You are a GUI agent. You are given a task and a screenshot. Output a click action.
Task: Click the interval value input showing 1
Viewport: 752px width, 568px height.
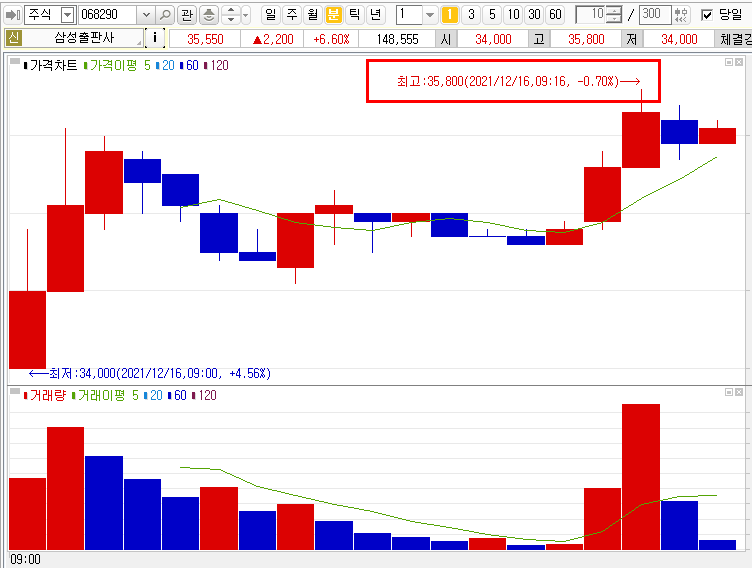click(409, 15)
